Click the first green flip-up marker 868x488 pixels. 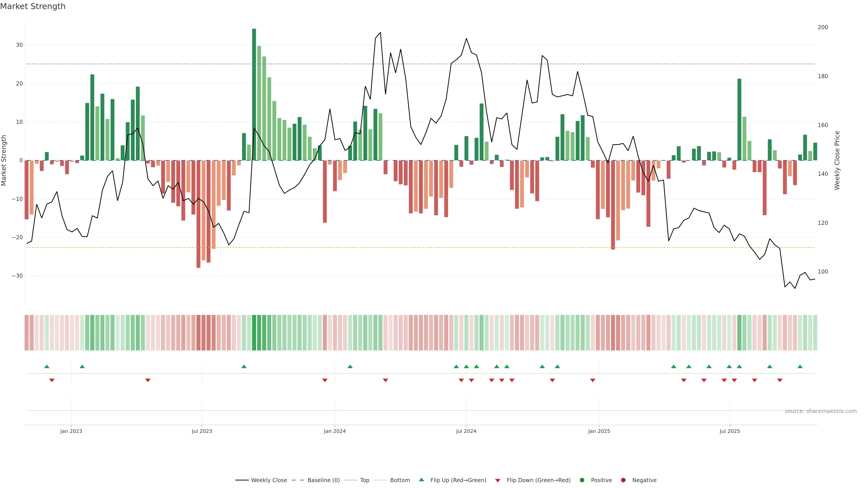tap(47, 366)
